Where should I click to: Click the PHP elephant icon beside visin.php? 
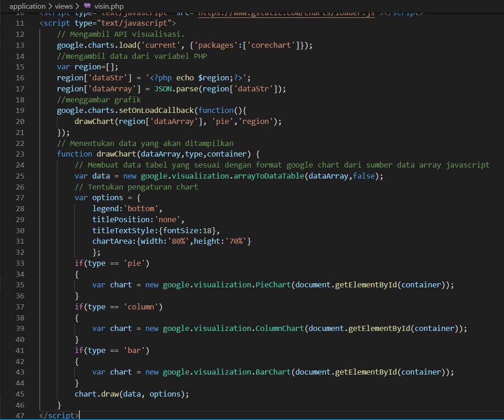pos(87,6)
